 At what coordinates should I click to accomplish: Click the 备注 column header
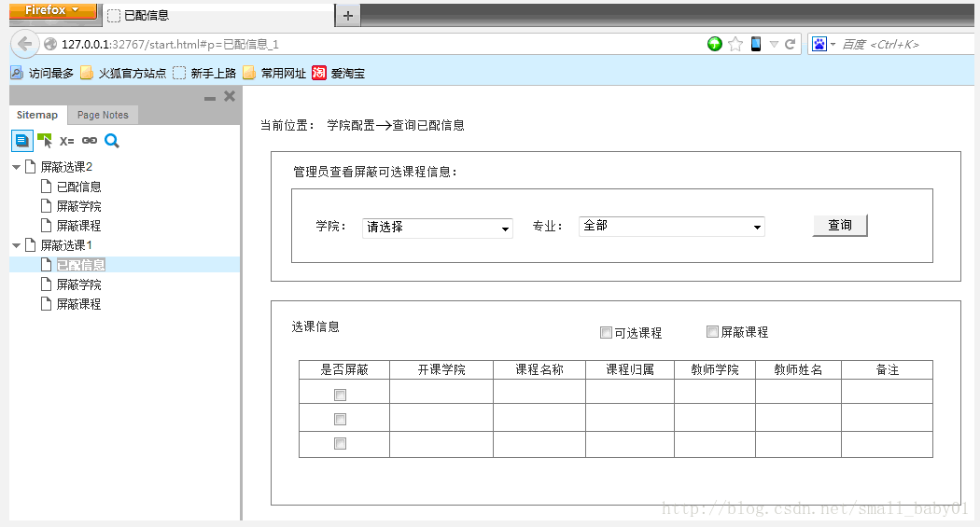click(888, 369)
